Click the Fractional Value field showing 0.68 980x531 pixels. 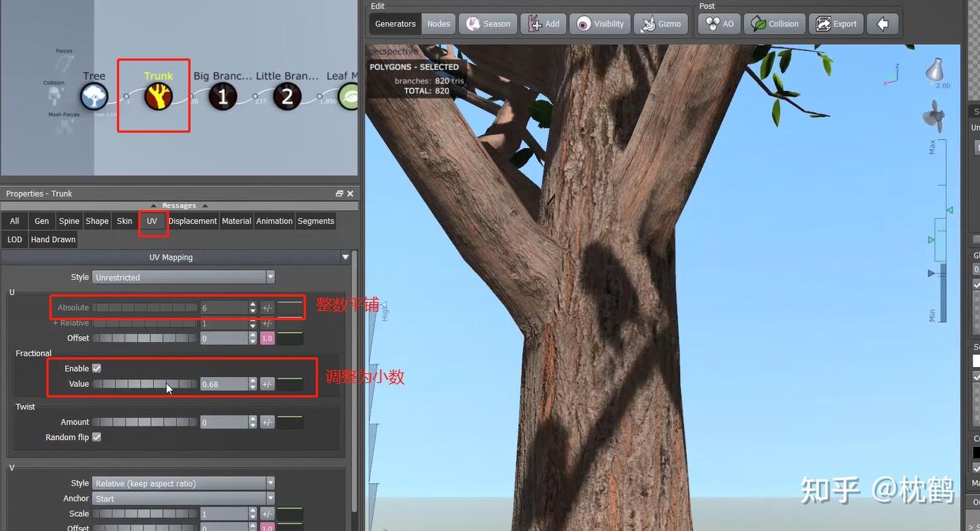tap(224, 384)
